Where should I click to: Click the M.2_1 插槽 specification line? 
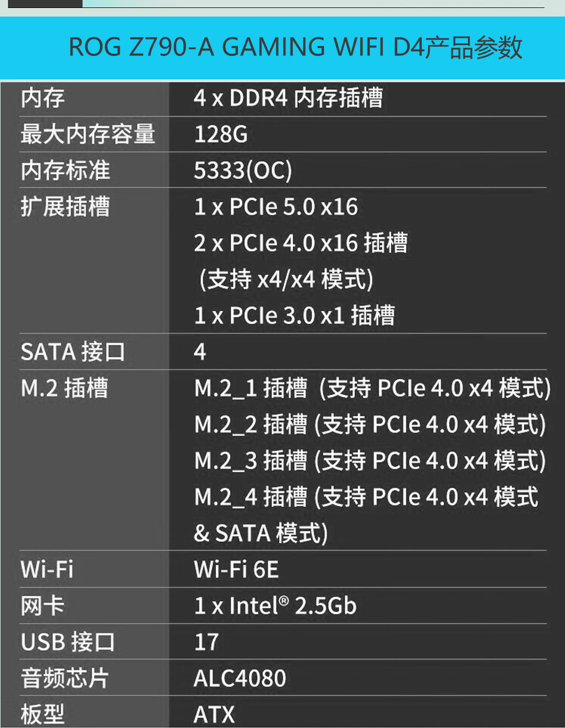[373, 388]
